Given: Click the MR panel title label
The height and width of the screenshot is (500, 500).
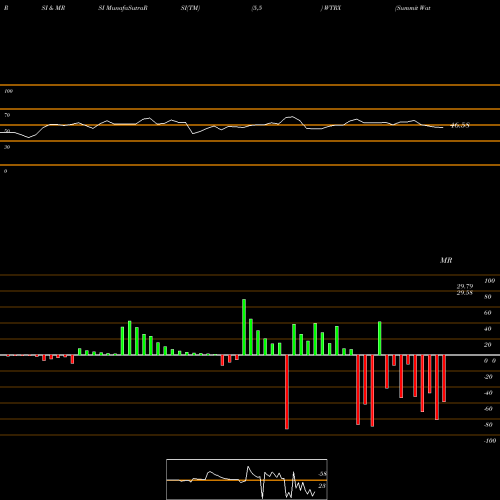Looking at the screenshot, I should [x=446, y=260].
